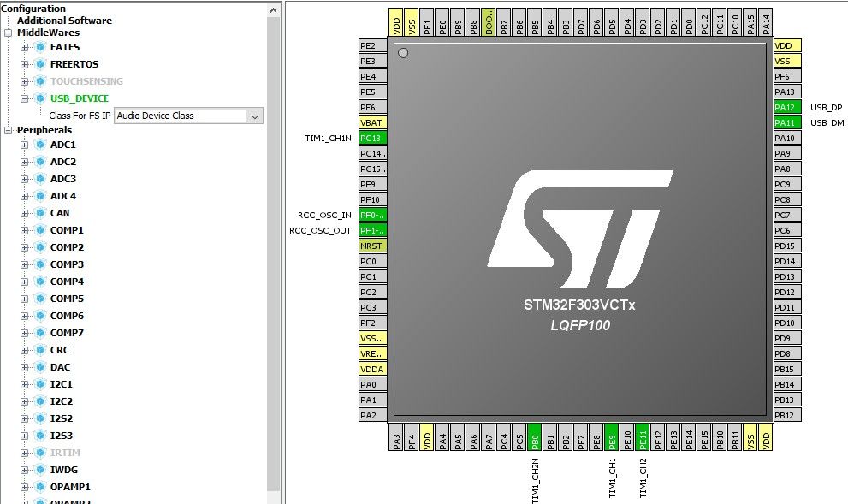Expand the ADC3 tree node
The height and width of the screenshot is (504, 848).
coord(24,179)
